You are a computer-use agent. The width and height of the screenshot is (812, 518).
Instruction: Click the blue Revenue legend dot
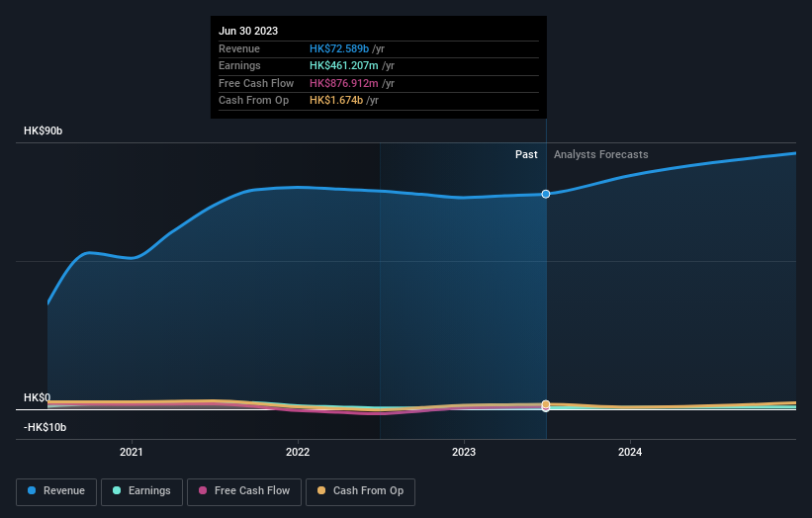click(32, 490)
